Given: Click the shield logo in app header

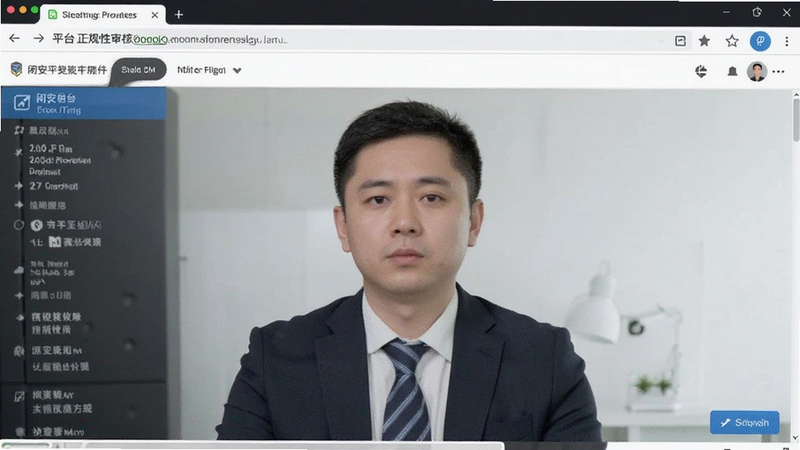Looking at the screenshot, I should coord(16,69).
